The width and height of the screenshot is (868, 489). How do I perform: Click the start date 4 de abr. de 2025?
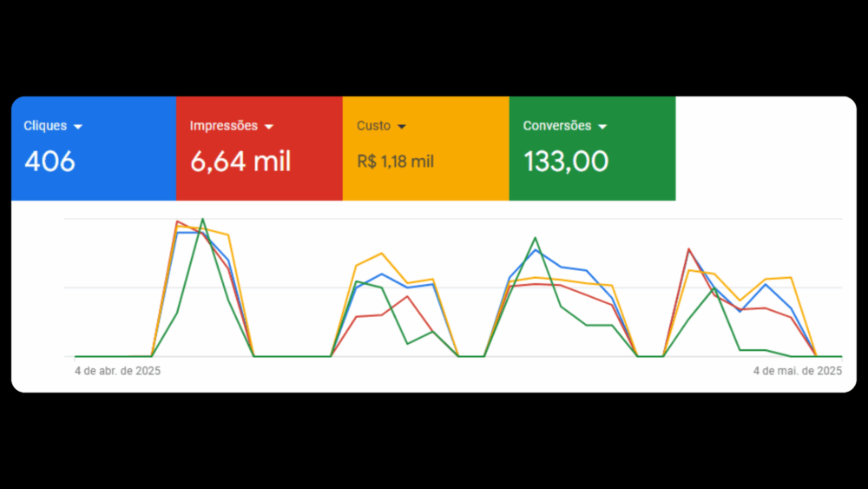[117, 371]
